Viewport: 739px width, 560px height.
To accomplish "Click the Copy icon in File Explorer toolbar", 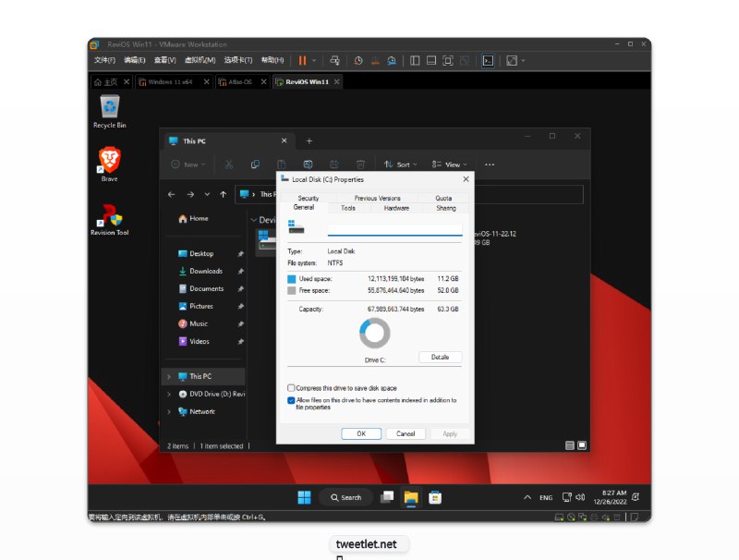I will 254,164.
